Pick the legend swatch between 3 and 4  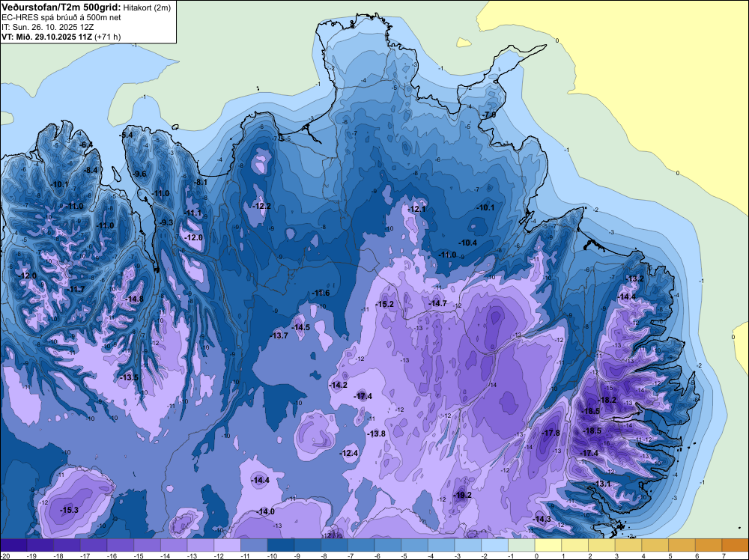point(628,545)
